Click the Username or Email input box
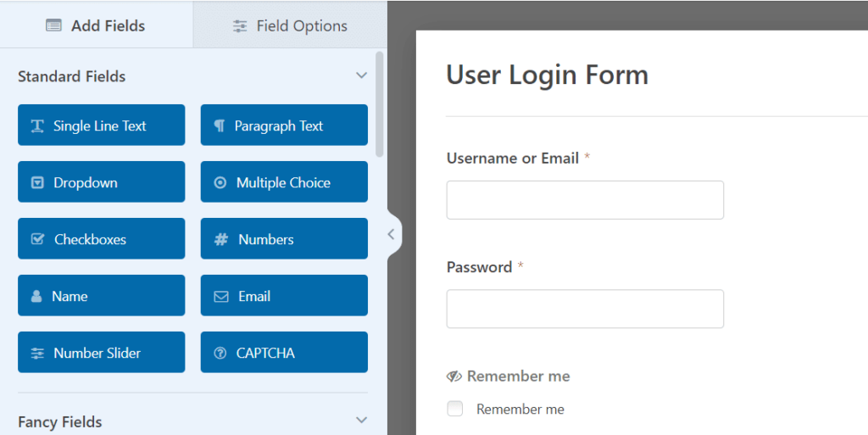Image resolution: width=868 pixels, height=435 pixels. point(585,200)
